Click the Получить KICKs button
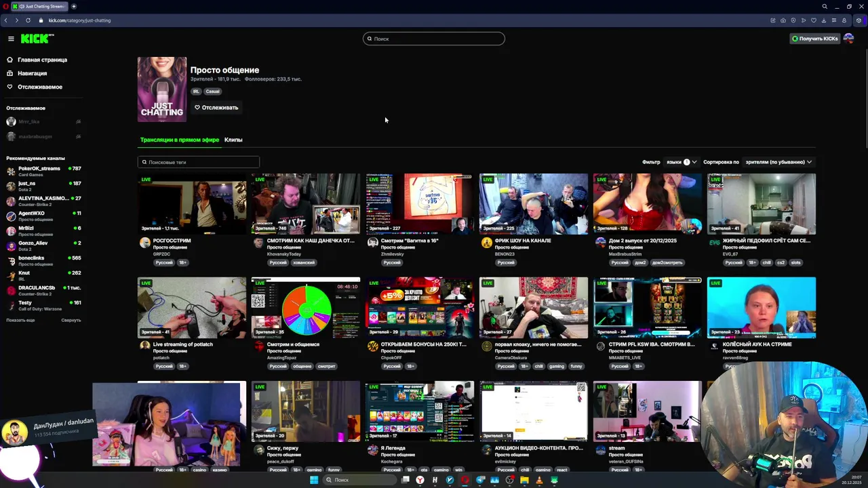Image resolution: width=868 pixels, height=488 pixels. coord(815,39)
